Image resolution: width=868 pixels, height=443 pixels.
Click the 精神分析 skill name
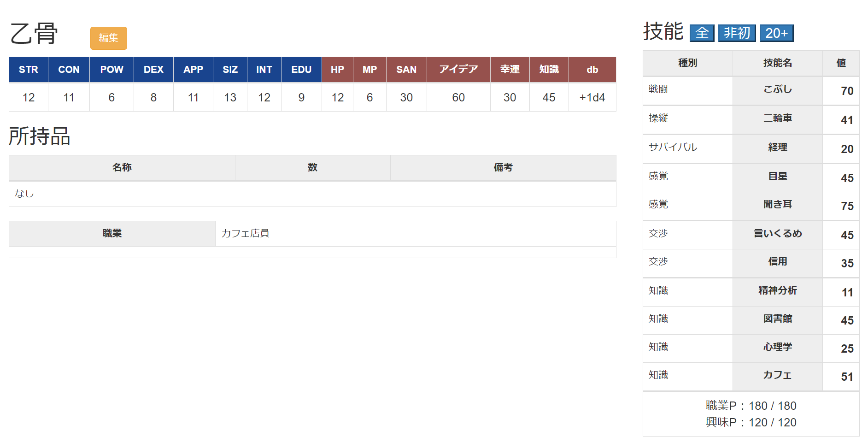777,291
